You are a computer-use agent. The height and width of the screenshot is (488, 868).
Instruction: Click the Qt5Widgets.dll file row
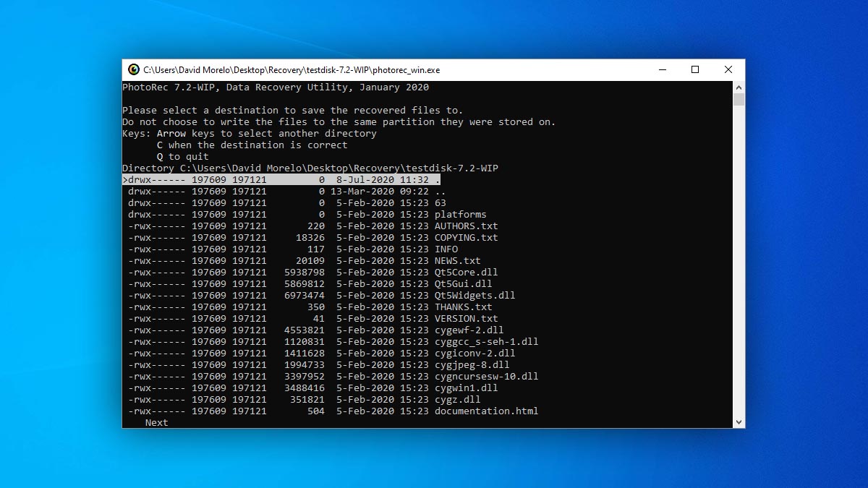pyautogui.click(x=322, y=296)
